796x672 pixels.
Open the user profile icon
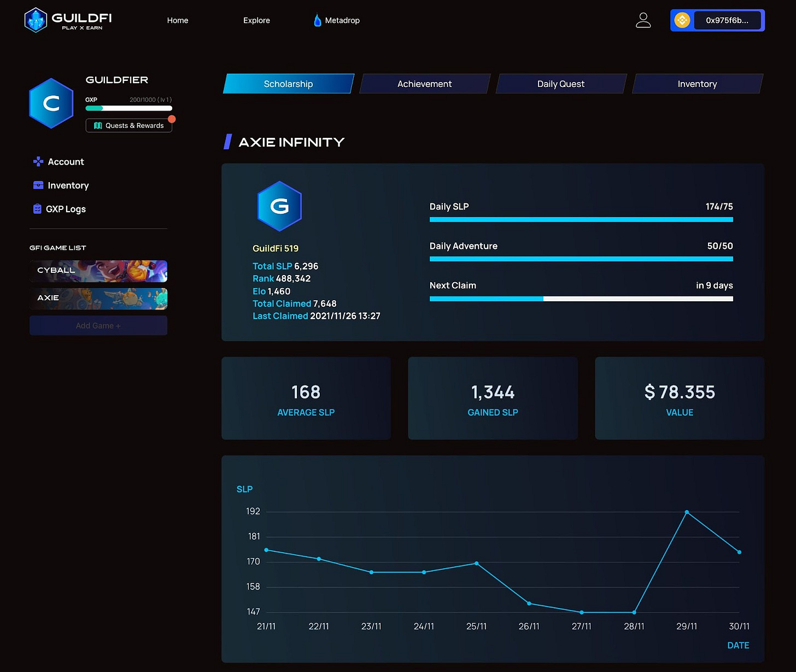[643, 20]
